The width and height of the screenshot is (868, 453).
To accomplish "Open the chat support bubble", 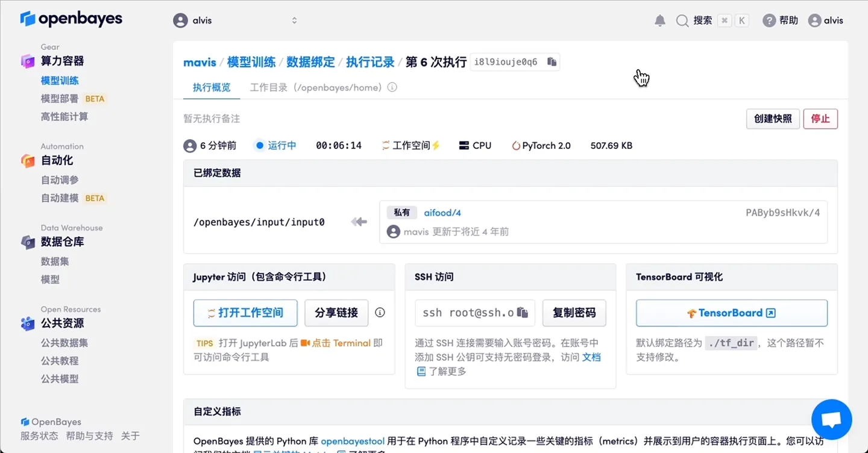I will point(831,419).
